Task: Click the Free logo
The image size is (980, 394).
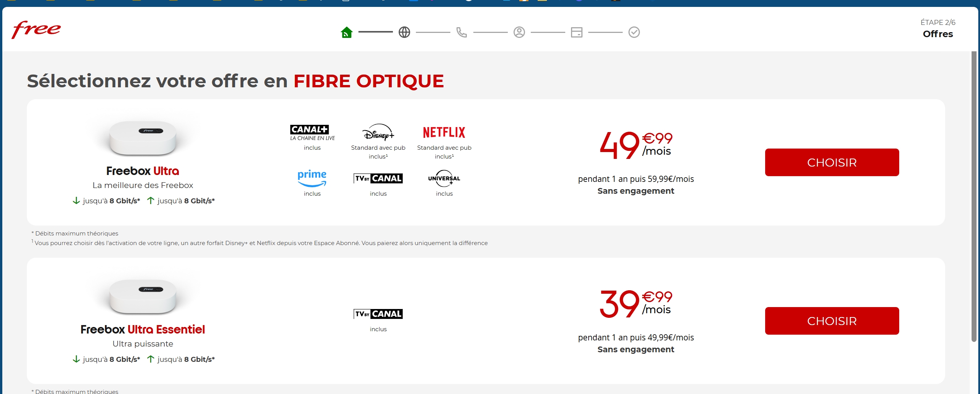Action: [x=36, y=29]
